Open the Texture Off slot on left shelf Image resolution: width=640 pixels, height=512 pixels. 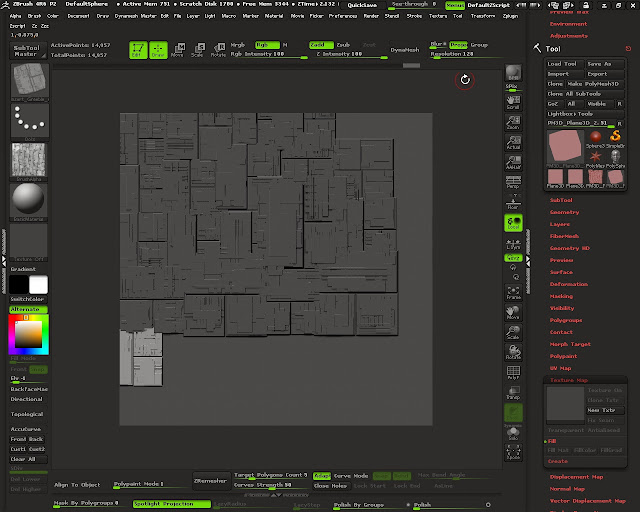coord(29,242)
